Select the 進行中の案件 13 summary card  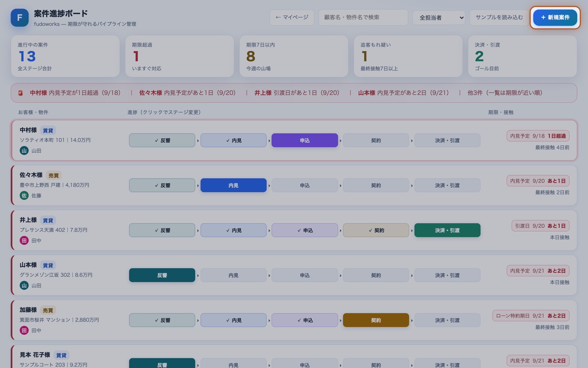pyautogui.click(x=65, y=56)
